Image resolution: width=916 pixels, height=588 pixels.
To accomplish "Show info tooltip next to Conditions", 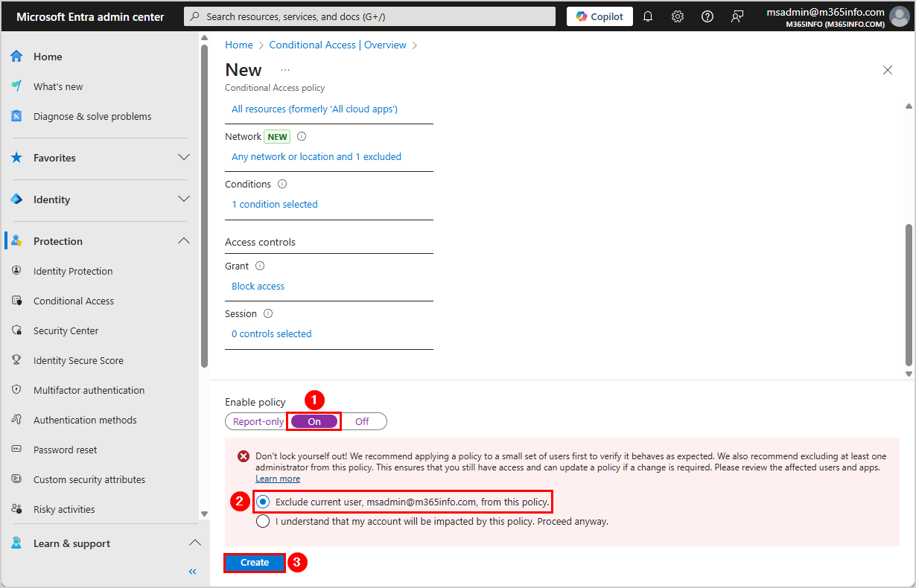I will [282, 184].
